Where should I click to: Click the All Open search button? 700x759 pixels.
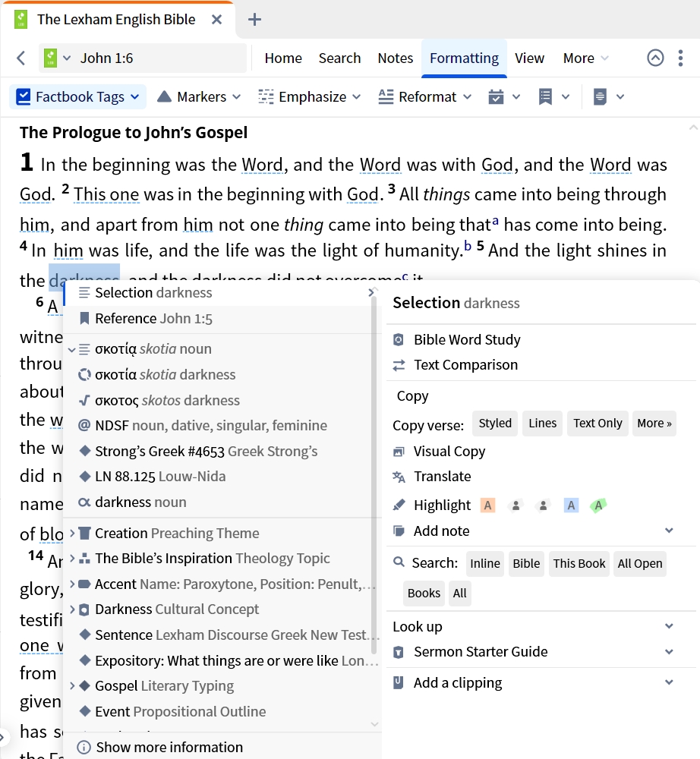[640, 564]
